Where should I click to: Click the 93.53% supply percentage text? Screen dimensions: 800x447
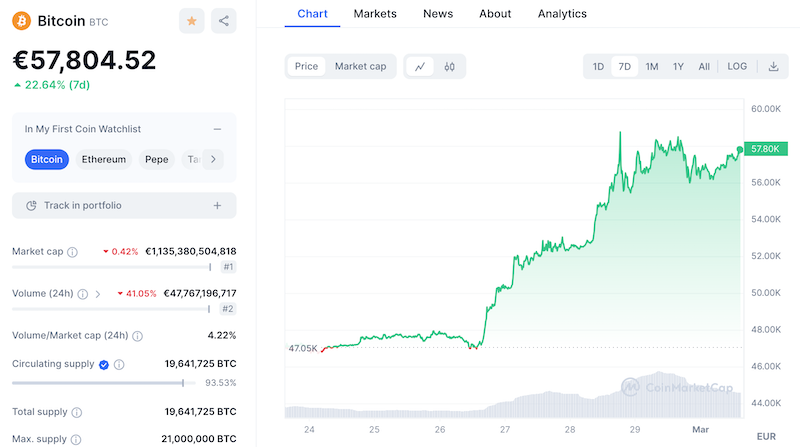pos(220,383)
